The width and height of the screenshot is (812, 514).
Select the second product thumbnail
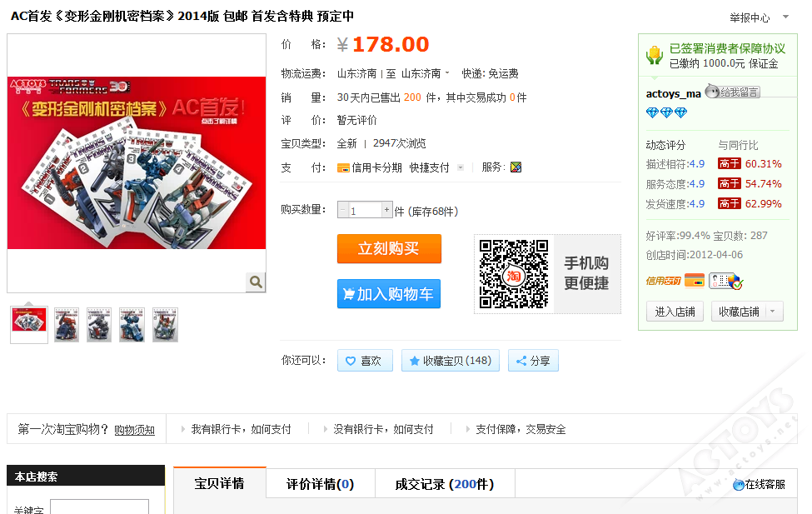point(67,325)
